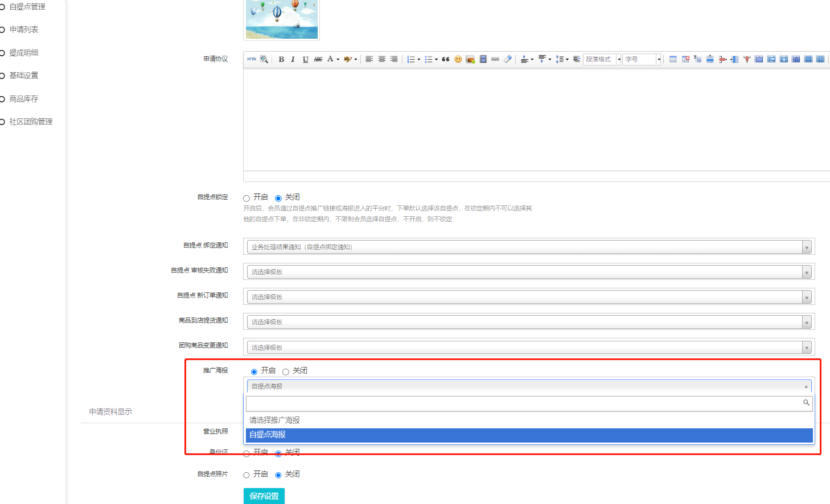Open 基础设置 in the left sidebar
Screen dimensions: 830x504
coord(24,76)
